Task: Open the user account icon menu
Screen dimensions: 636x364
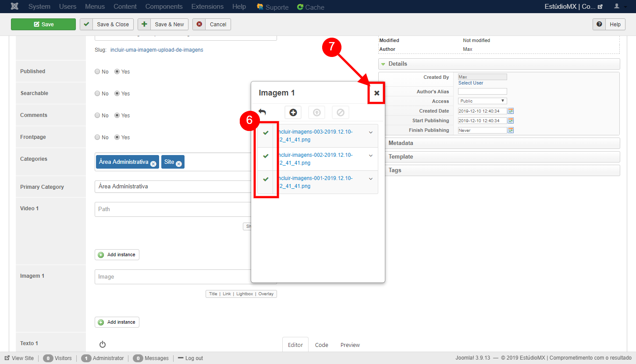Action: tap(617, 7)
